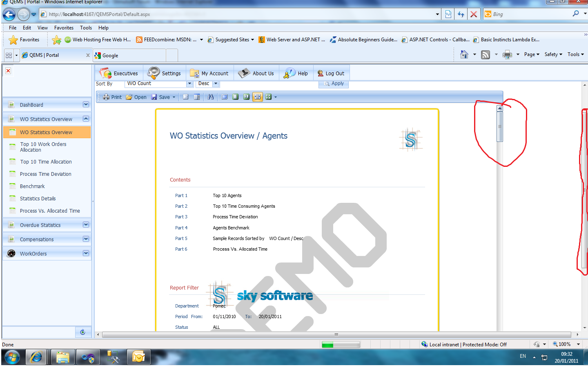Toggle the bookmarks panel icon
The height and width of the screenshot is (368, 588).
point(186,97)
